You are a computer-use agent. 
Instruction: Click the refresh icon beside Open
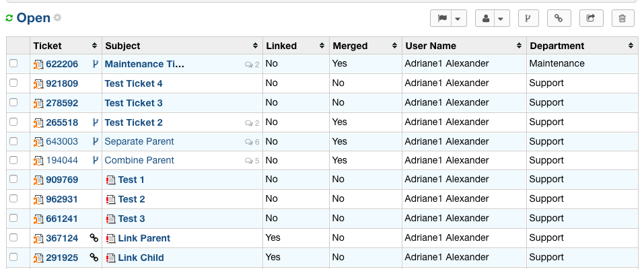(9, 18)
